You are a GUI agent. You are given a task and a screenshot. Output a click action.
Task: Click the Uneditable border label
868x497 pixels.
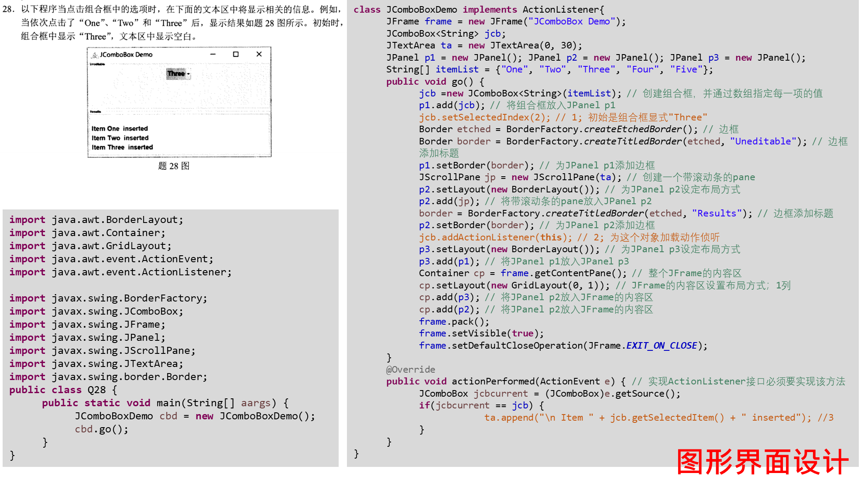point(97,64)
